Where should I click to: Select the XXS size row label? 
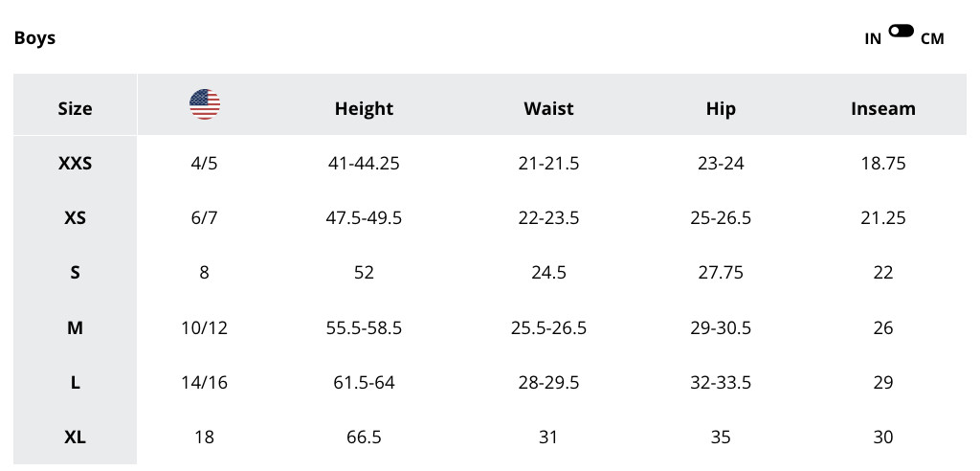click(x=75, y=164)
